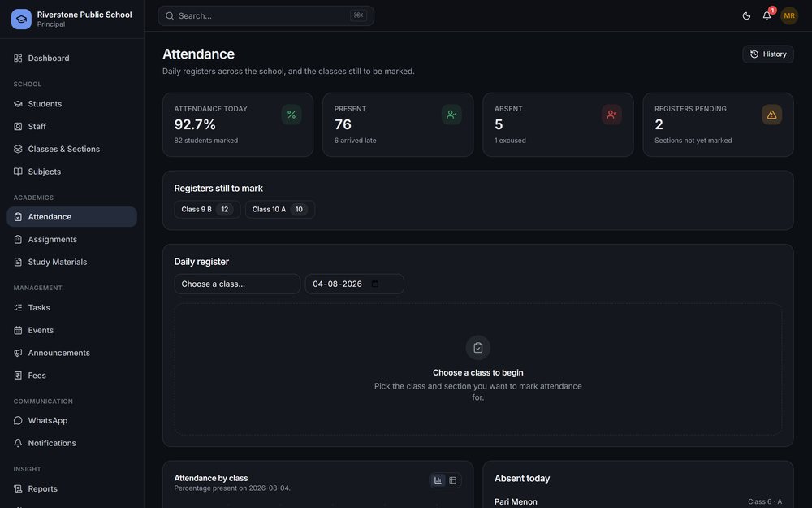812x508 pixels.
Task: Click Sections not yet marked text
Action: point(693,141)
